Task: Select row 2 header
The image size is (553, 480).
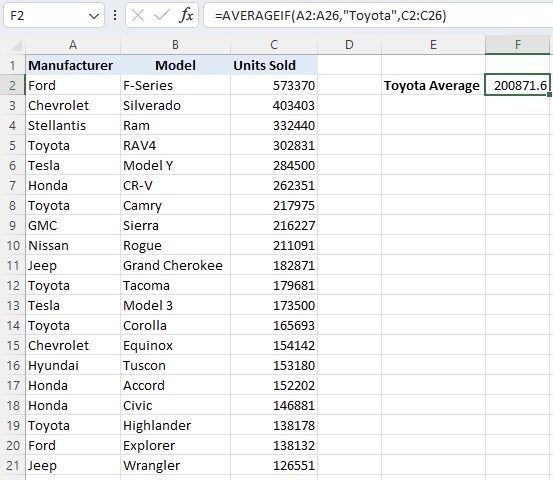Action: pyautogui.click(x=13, y=85)
